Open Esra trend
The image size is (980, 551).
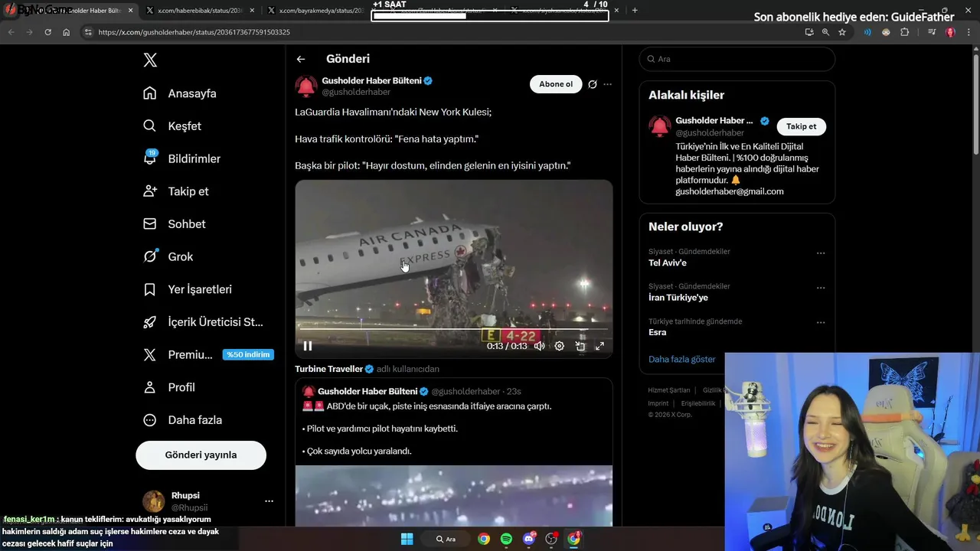pyautogui.click(x=658, y=332)
